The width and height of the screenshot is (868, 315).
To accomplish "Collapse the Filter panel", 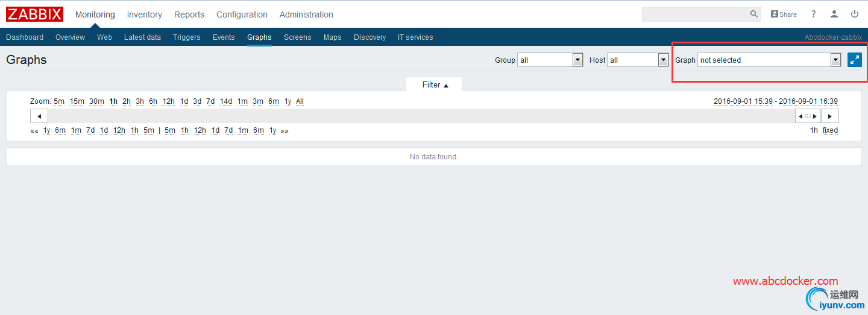I will 435,84.
